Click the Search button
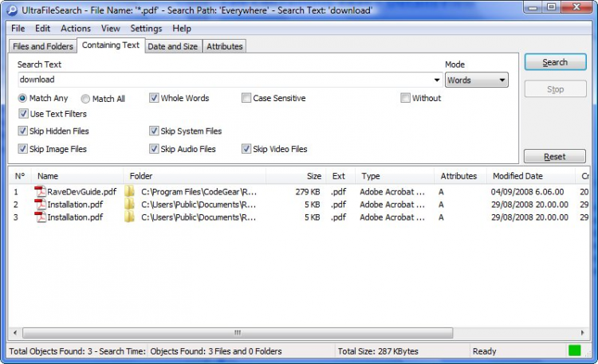The width and height of the screenshot is (598, 364). [555, 62]
